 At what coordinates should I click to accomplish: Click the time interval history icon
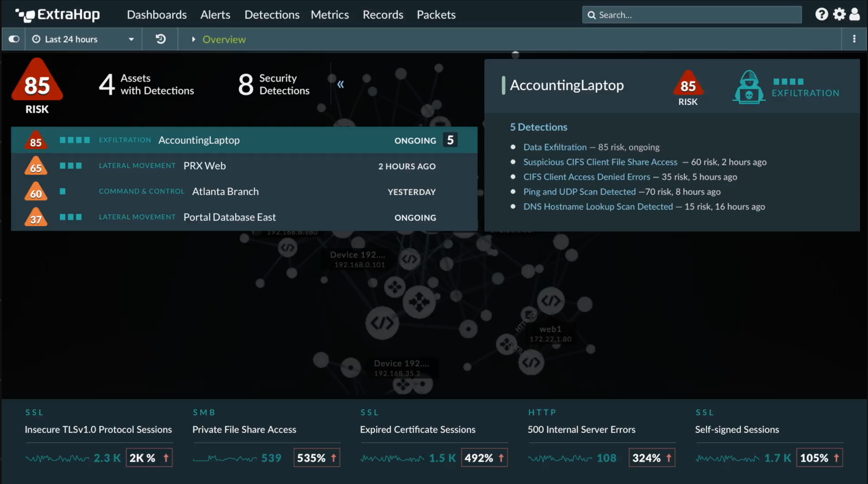pyautogui.click(x=161, y=39)
